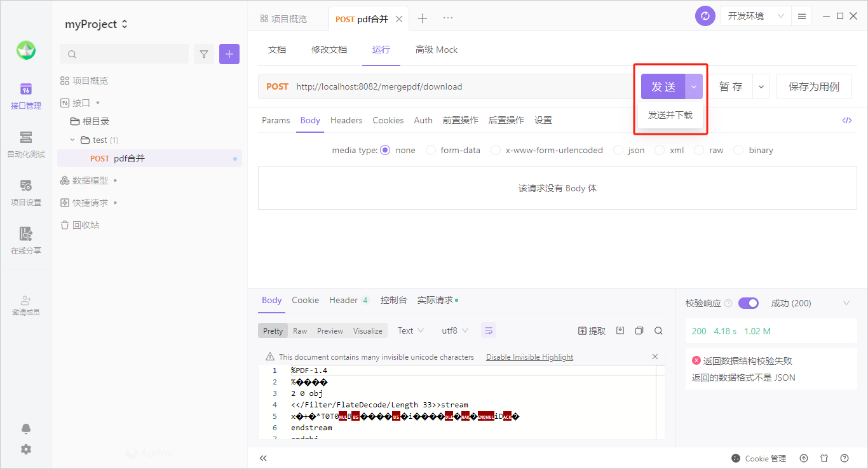Image resolution: width=868 pixels, height=469 pixels.
Task: Download the response with save icon
Action: [x=621, y=330]
